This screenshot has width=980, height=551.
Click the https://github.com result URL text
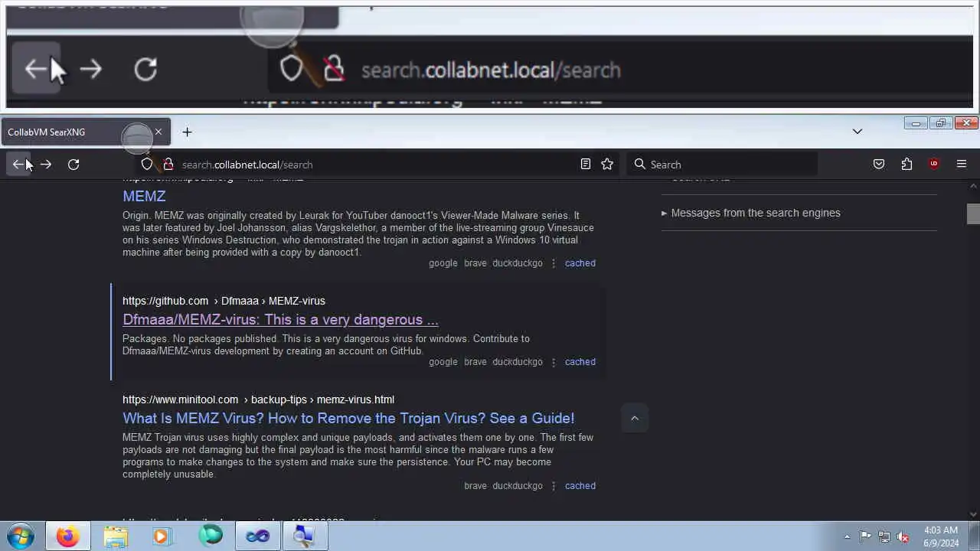click(x=165, y=301)
